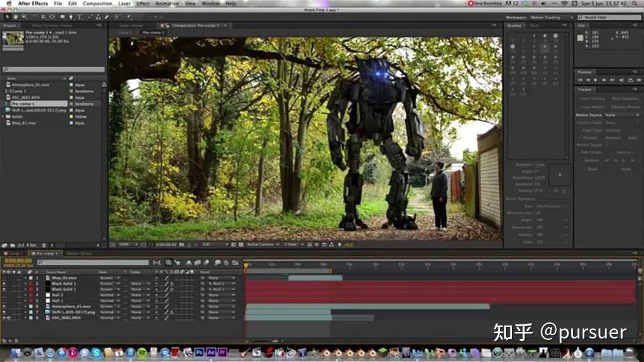Open the Composition menu
The height and width of the screenshot is (362, 644).
pyautogui.click(x=97, y=3)
